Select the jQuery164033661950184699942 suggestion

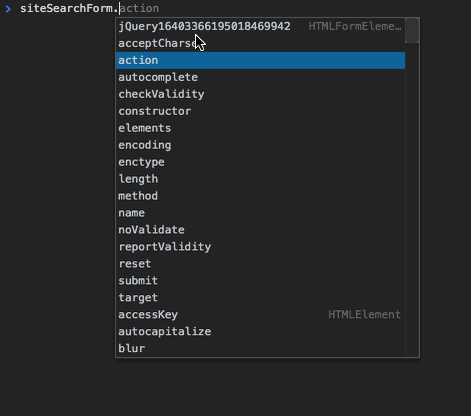(x=260, y=26)
